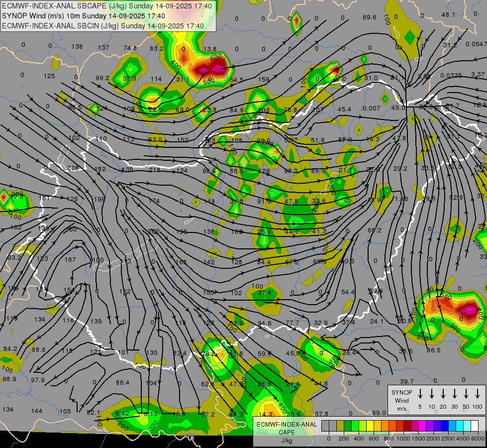This screenshot has height=448, width=487.
Task: Click the '144' value on the map
Action: click(37, 411)
